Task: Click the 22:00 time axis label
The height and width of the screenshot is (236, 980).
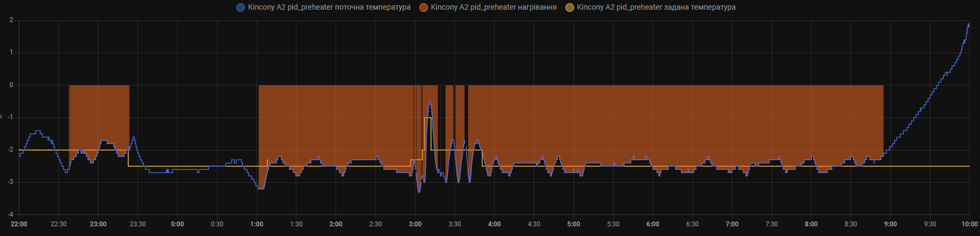Action: point(19,224)
